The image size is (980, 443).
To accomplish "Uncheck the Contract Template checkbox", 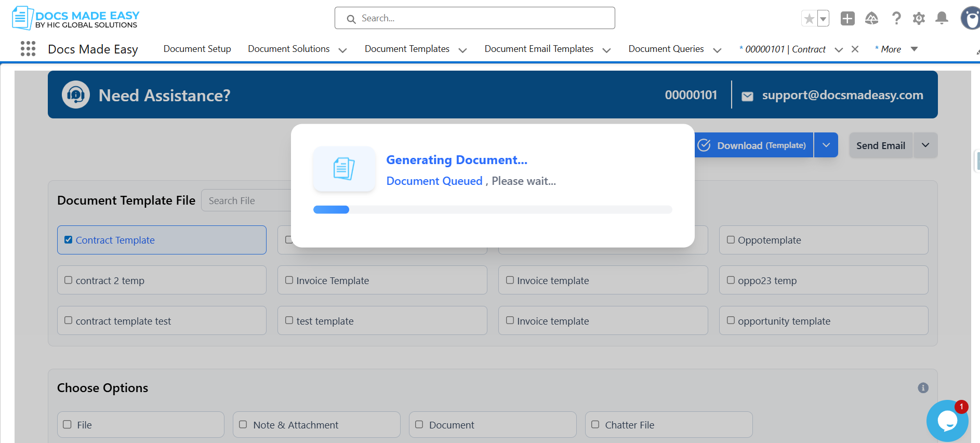I will click(x=68, y=240).
